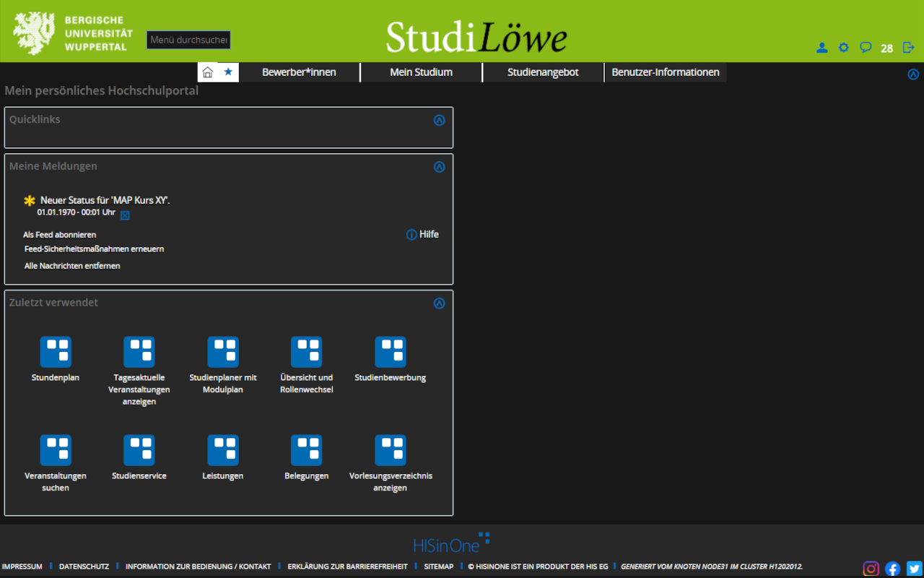Open the Datenschutz footer link
Image resolution: width=924 pixels, height=578 pixels.
click(84, 566)
